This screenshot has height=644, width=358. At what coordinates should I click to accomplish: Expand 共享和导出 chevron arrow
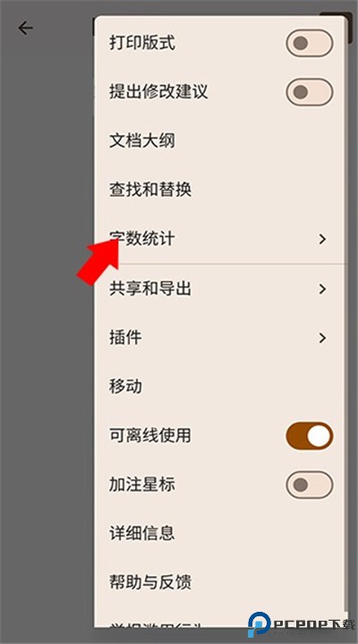[x=323, y=289]
